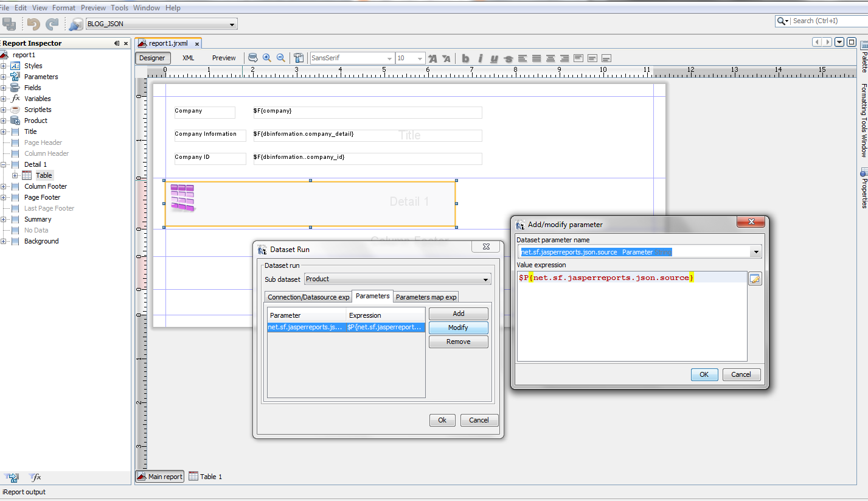Open the BLOG_JSON datasource dropdown

coord(232,25)
